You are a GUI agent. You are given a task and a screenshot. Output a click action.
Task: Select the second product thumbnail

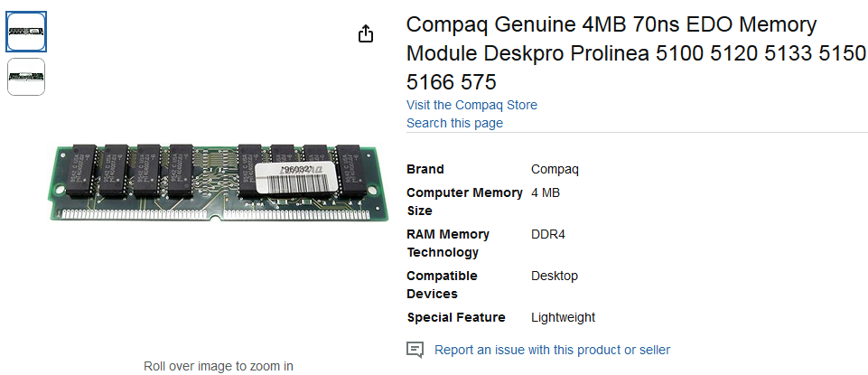(x=26, y=77)
